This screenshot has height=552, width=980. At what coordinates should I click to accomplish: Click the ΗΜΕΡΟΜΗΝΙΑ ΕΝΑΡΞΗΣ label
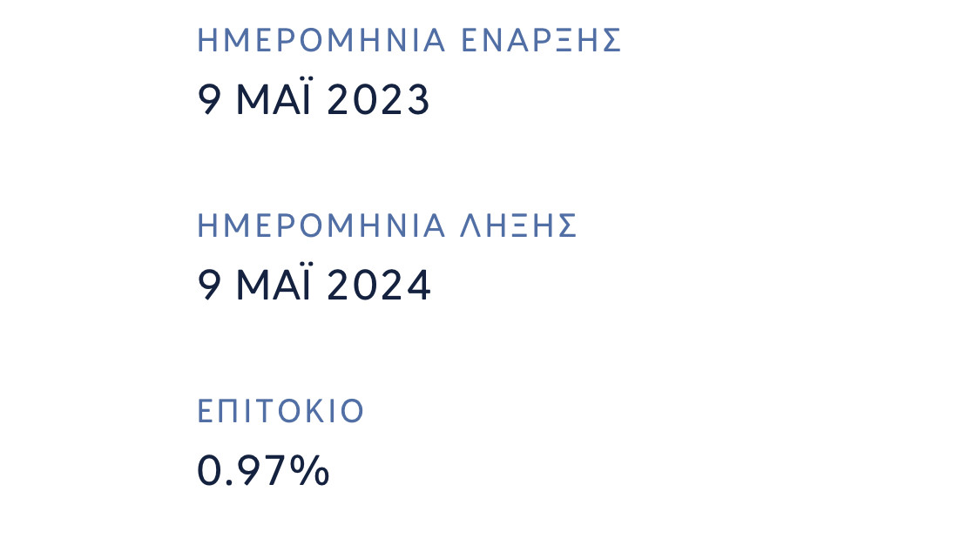pyautogui.click(x=409, y=41)
